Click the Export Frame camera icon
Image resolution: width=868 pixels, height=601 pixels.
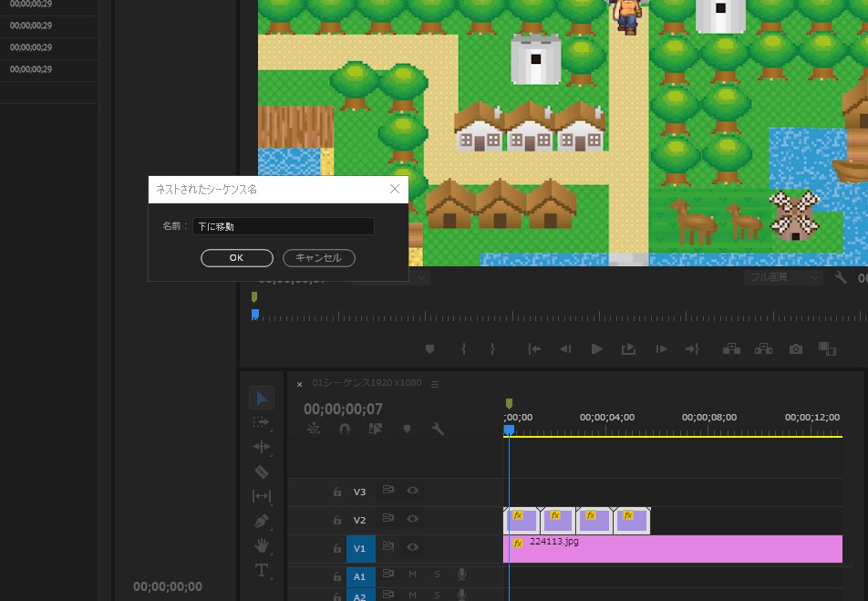coord(796,349)
